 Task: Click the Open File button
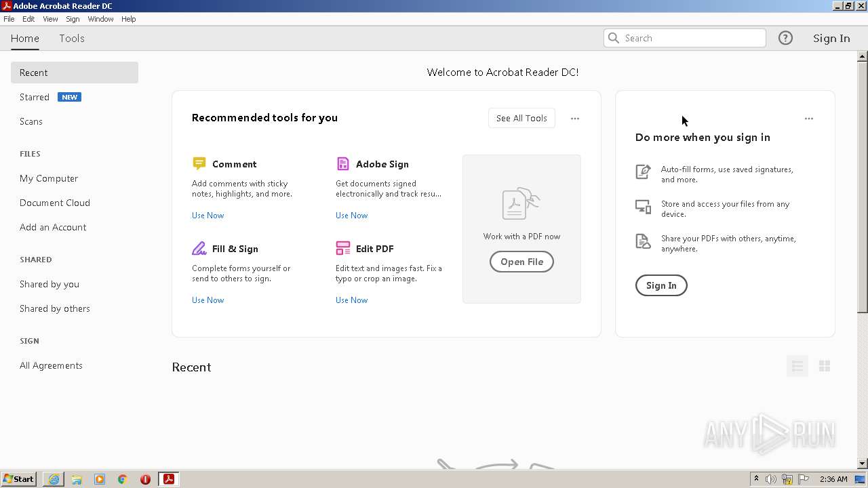(521, 262)
